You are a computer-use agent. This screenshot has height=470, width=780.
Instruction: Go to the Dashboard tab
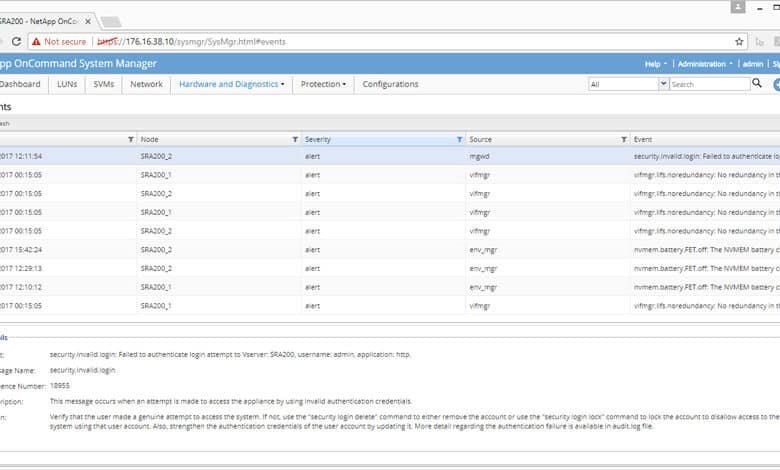(x=20, y=84)
